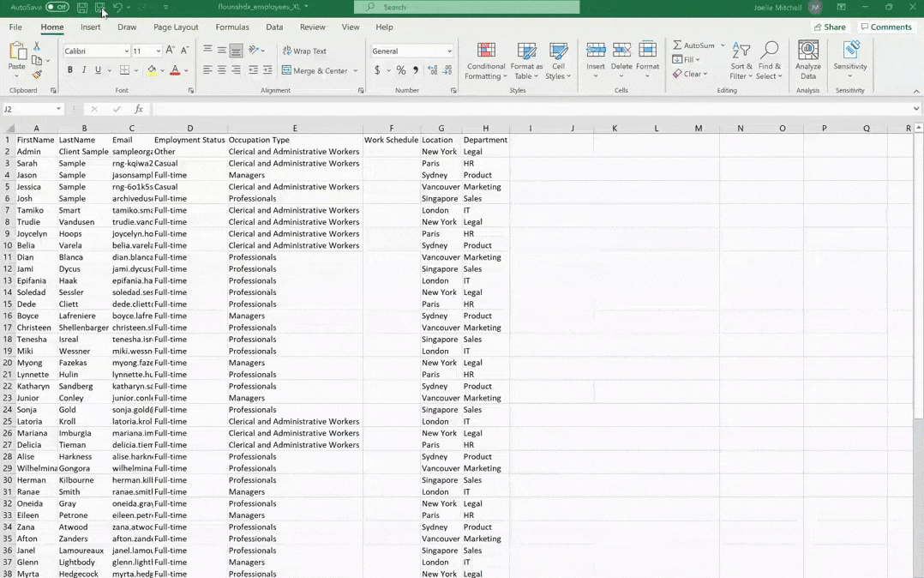Toggle Middle Align

coord(221,51)
